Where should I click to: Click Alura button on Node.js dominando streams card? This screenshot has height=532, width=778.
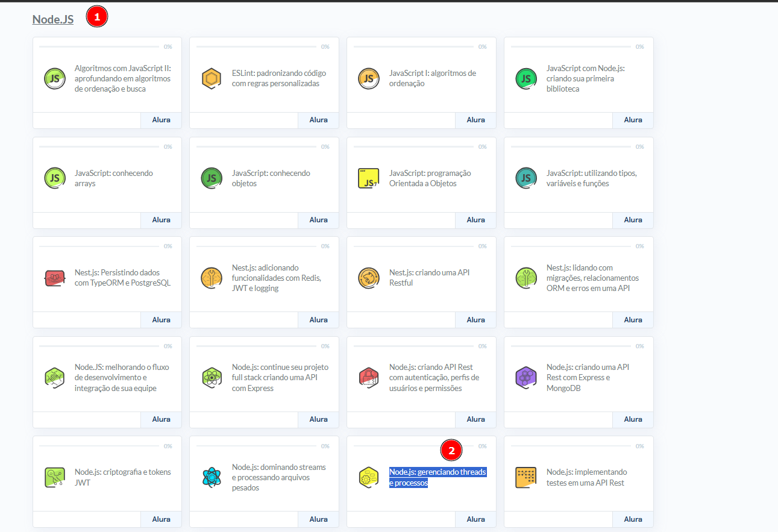(318, 519)
